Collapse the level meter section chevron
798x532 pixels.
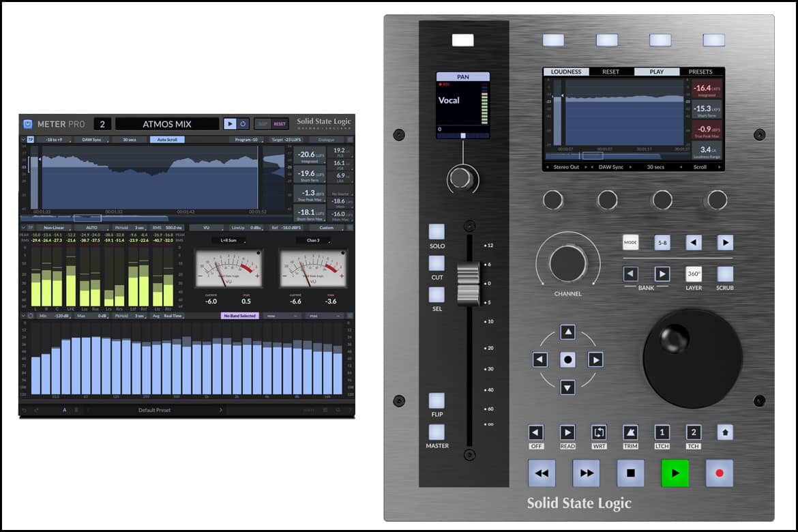tap(23, 228)
